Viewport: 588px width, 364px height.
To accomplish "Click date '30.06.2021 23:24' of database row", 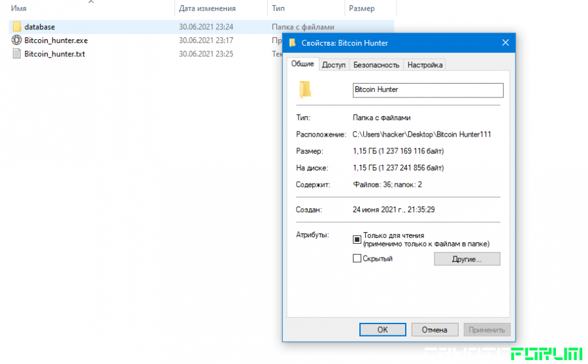I will 206,27.
